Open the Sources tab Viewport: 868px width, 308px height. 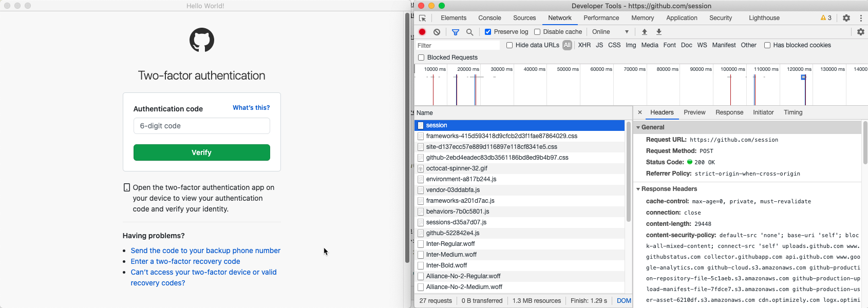[524, 18]
